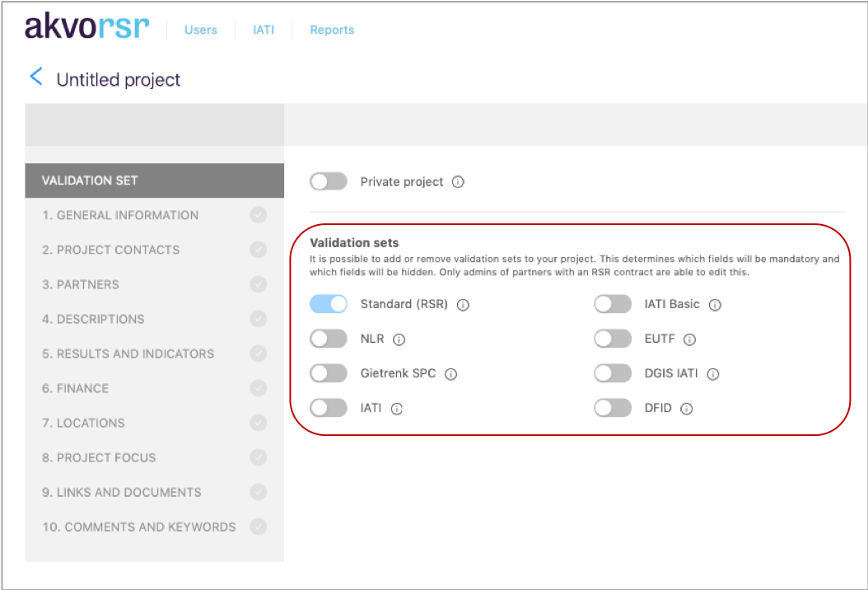Go back using the blue arrow beside Untitled project
Screen dimensions: 868x590
(36, 77)
